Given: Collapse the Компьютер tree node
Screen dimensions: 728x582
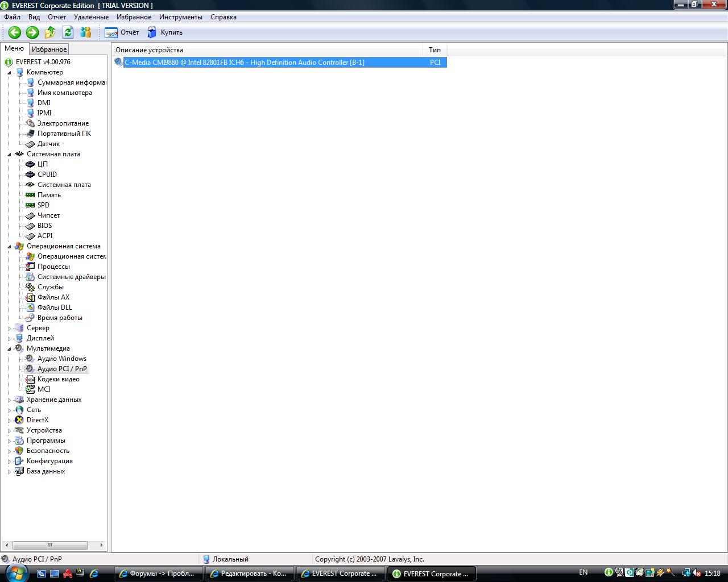Looking at the screenshot, I should click(x=10, y=73).
